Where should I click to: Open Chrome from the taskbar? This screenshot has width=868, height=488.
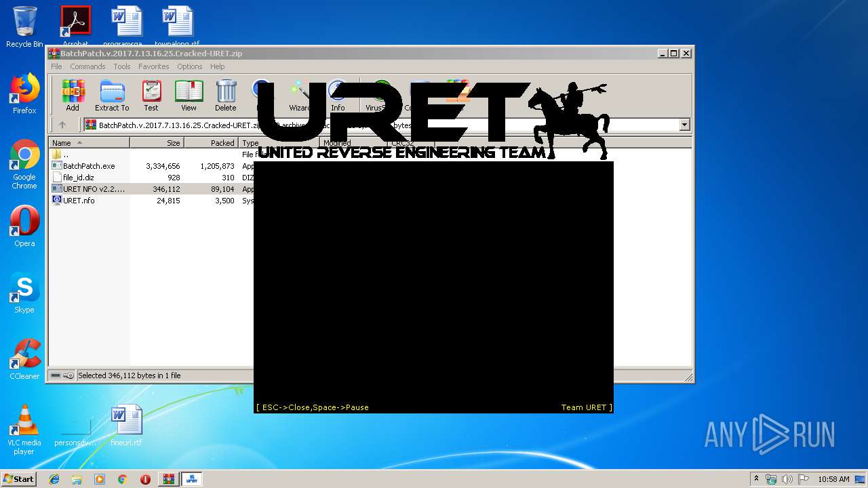[x=122, y=479]
